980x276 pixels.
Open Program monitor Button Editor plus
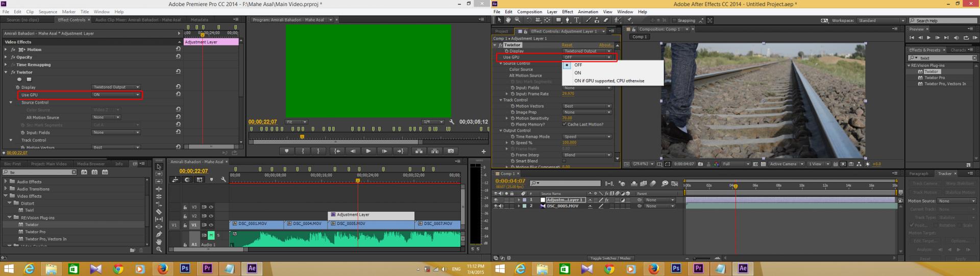point(483,151)
